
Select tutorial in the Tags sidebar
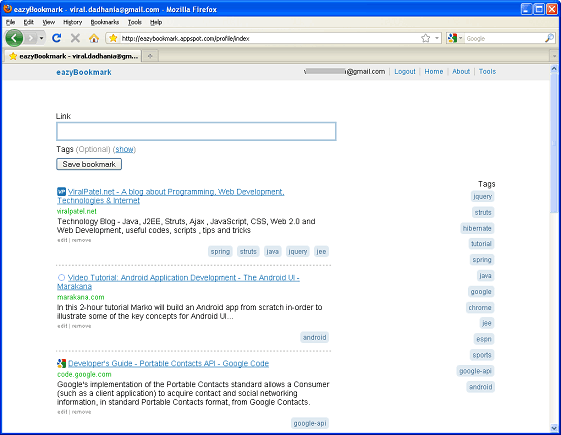[481, 244]
